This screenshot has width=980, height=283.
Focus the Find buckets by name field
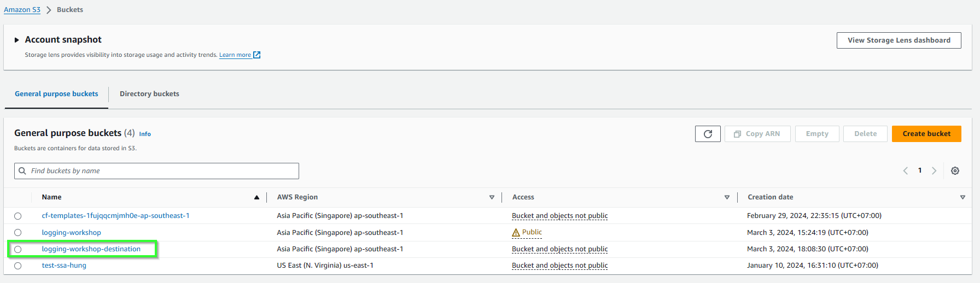(156, 171)
